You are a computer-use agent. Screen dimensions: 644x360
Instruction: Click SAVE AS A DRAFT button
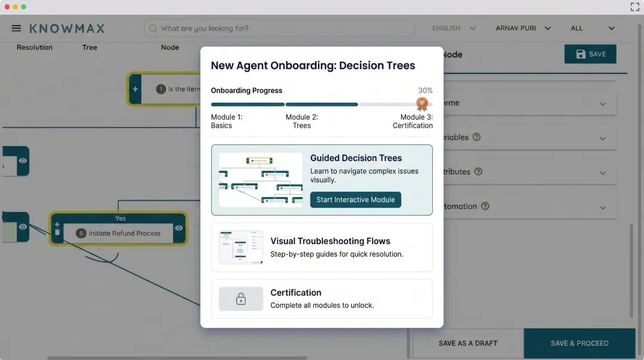pos(468,343)
